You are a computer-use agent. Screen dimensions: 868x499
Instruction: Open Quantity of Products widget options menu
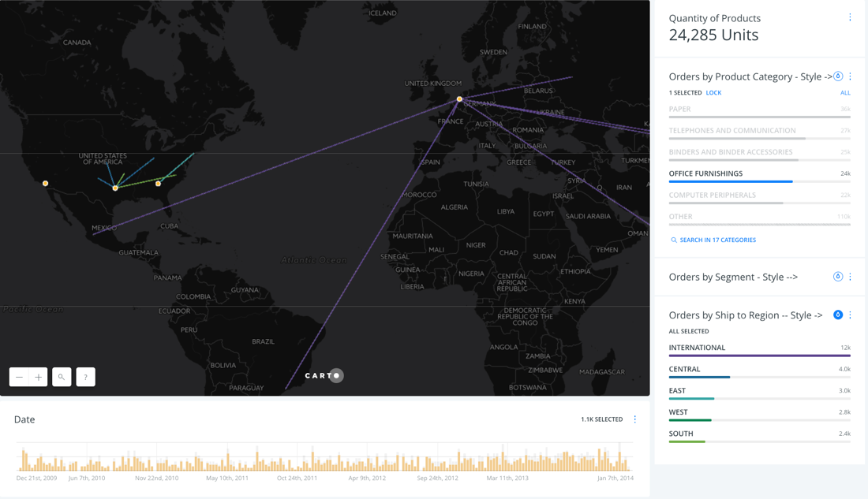850,17
